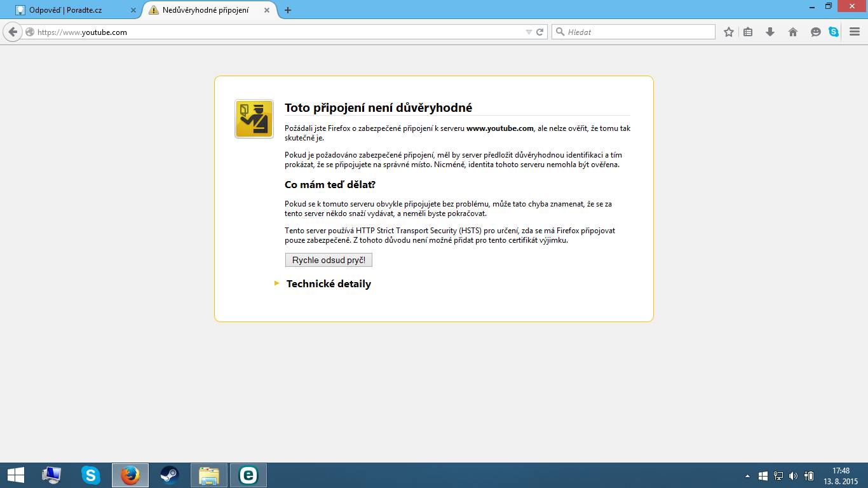Click the Technické detaily heading text
The height and width of the screenshot is (488, 868).
tap(329, 284)
